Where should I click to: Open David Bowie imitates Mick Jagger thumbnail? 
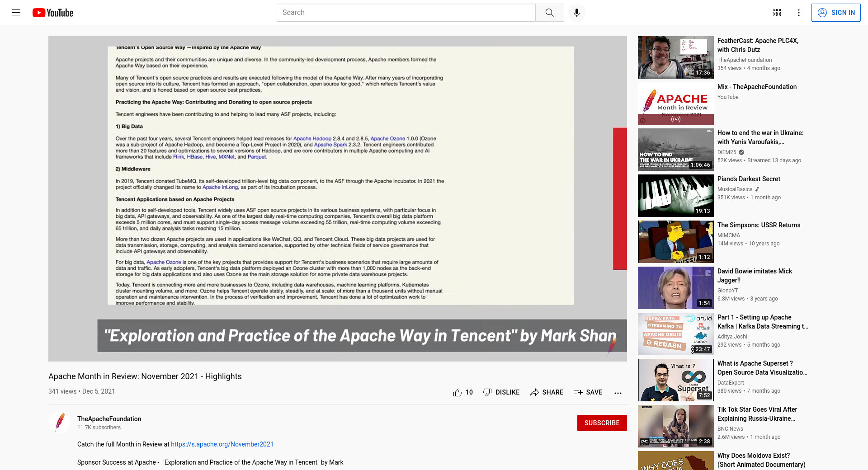(676, 288)
